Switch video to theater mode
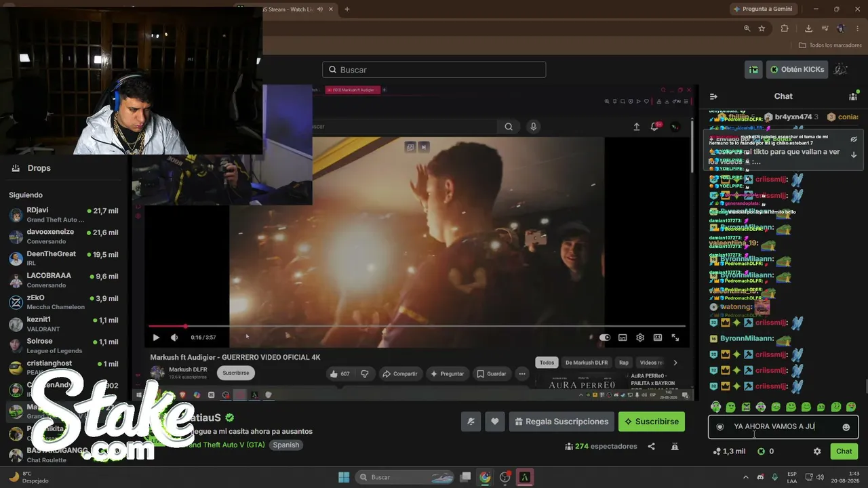868x488 pixels. click(x=658, y=338)
